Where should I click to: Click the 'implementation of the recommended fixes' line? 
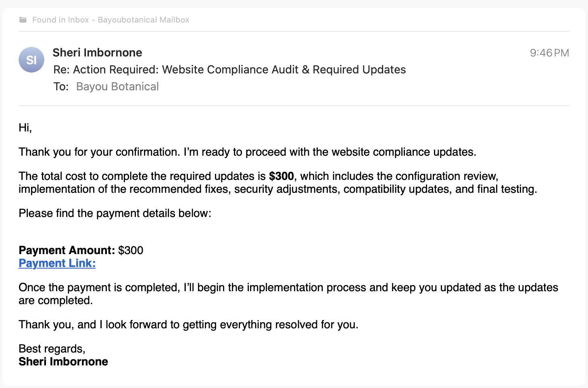[x=278, y=189]
